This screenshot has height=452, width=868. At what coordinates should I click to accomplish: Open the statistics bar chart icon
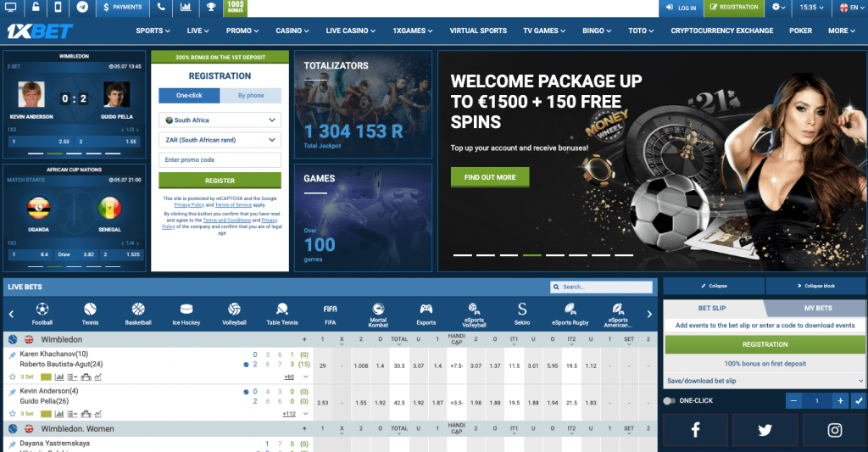pyautogui.click(x=186, y=7)
